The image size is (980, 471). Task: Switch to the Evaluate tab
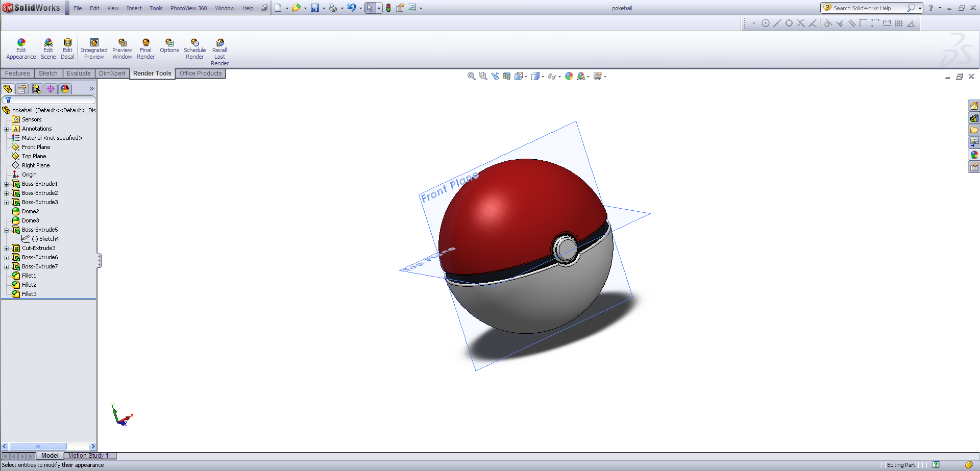[x=79, y=73]
